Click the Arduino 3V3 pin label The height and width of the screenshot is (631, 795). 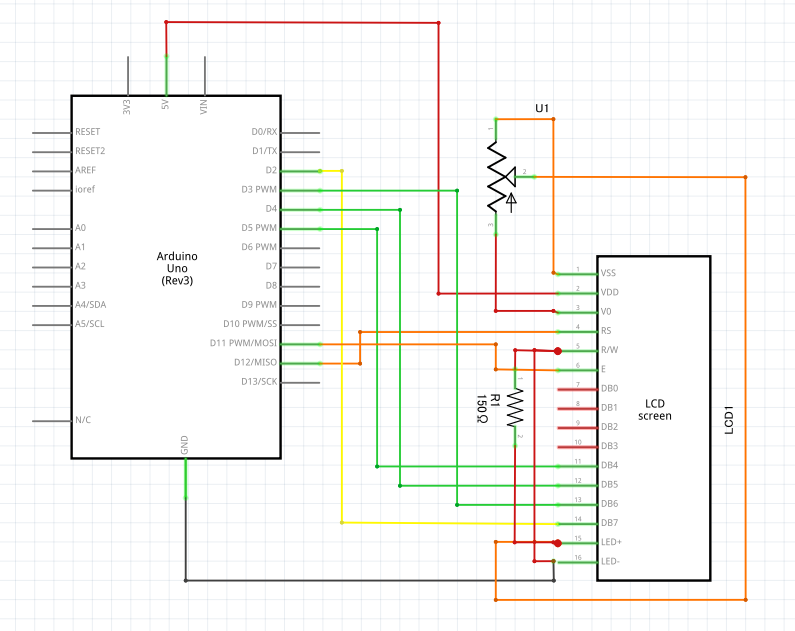pyautogui.click(x=127, y=106)
